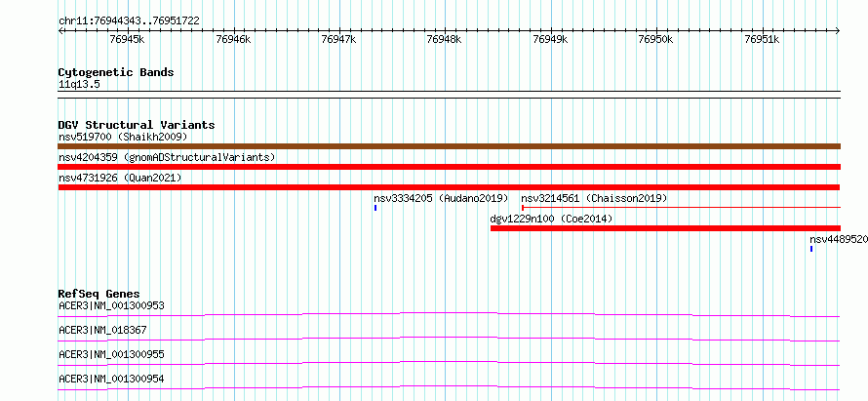
Task: Click the dgv1229n100 Coe2014 red bar
Action: 665,228
